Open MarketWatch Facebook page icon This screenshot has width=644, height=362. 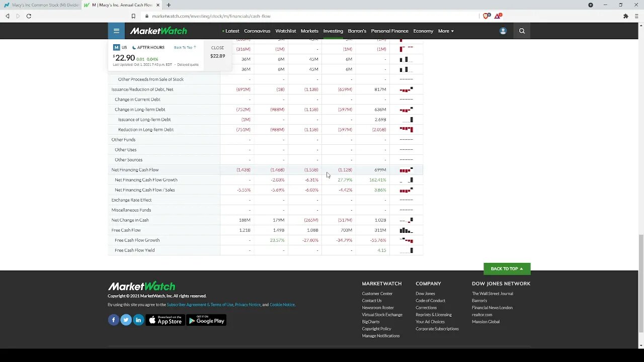[113, 320]
